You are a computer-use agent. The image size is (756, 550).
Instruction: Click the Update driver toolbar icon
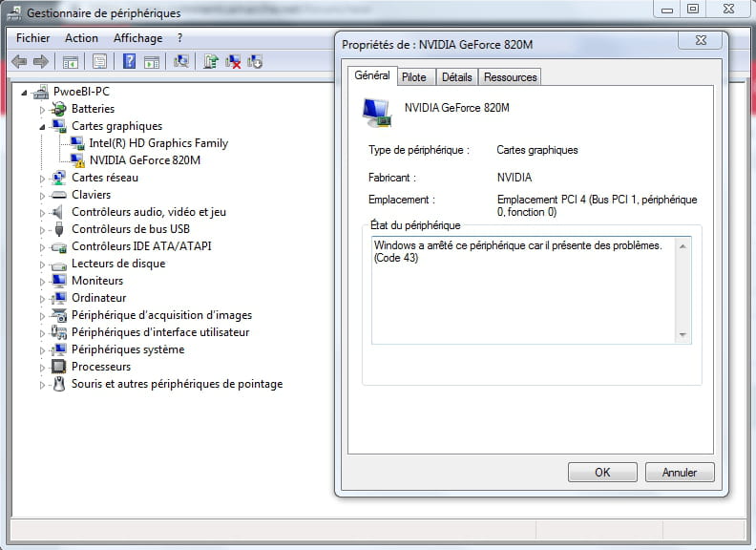coord(211,62)
